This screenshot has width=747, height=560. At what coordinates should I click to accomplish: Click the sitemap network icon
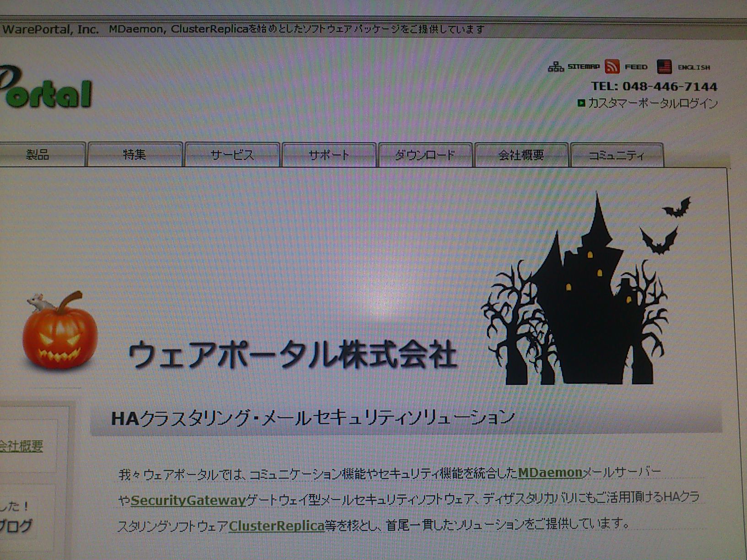(556, 67)
